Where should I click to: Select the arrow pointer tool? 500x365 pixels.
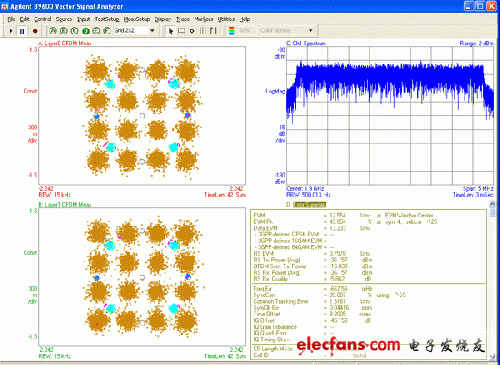click(171, 31)
